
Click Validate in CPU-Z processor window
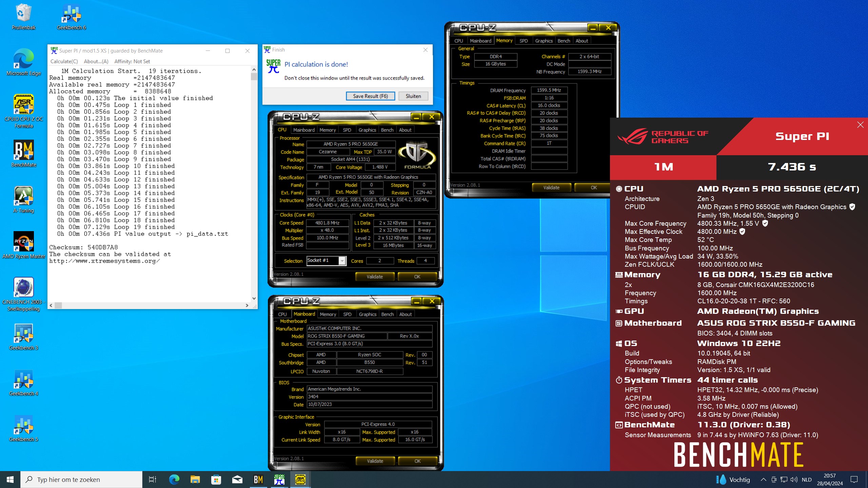click(x=375, y=277)
